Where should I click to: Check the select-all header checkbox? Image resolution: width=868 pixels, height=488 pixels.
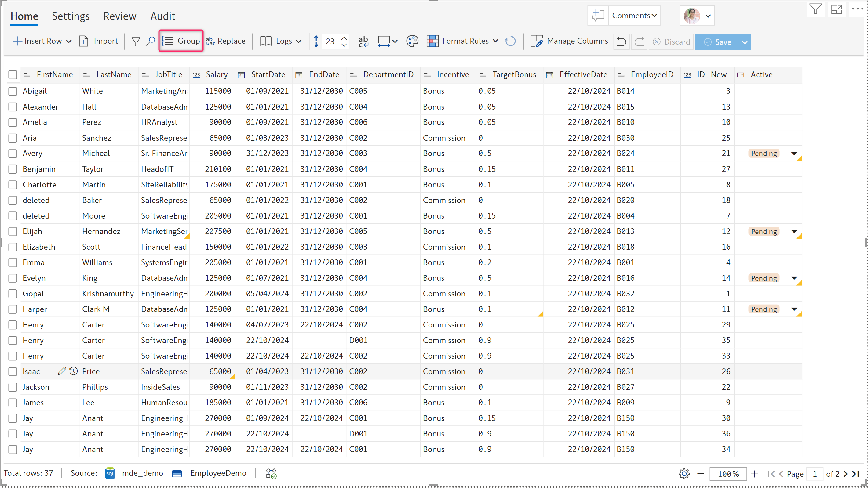coord(13,74)
